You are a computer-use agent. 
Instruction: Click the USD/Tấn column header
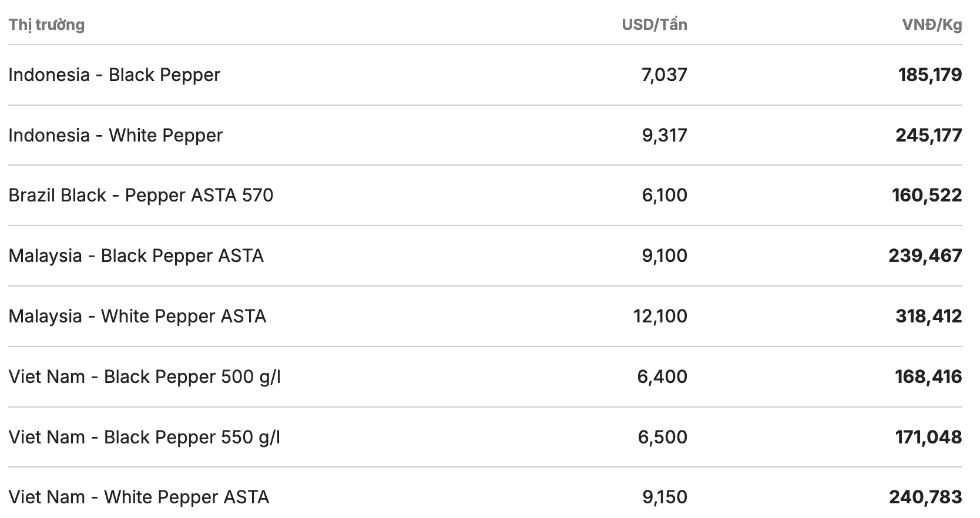(x=654, y=25)
